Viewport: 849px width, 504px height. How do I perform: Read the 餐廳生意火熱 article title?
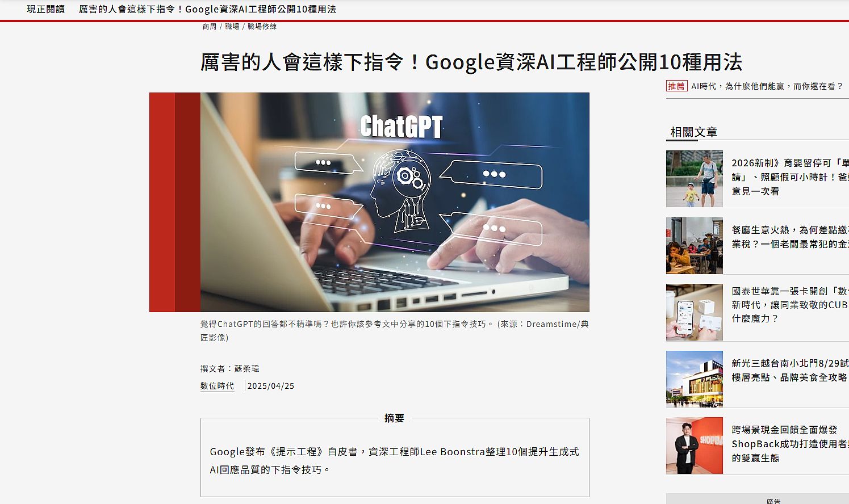click(x=790, y=237)
